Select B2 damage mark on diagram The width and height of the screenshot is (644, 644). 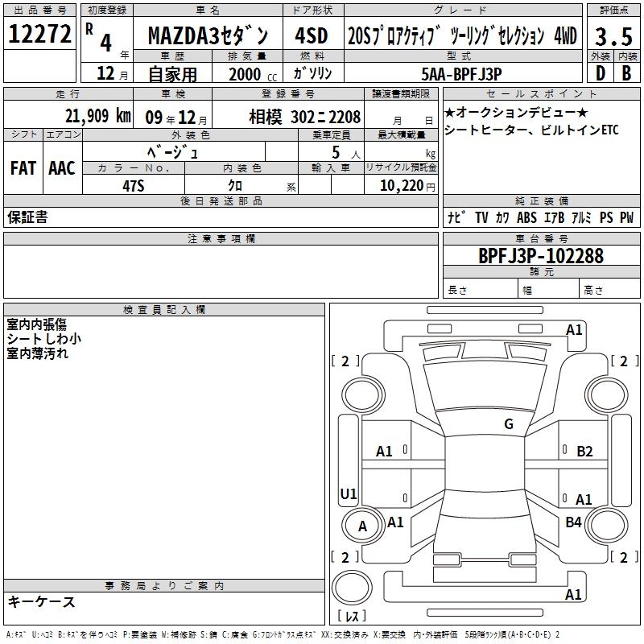[x=584, y=452]
